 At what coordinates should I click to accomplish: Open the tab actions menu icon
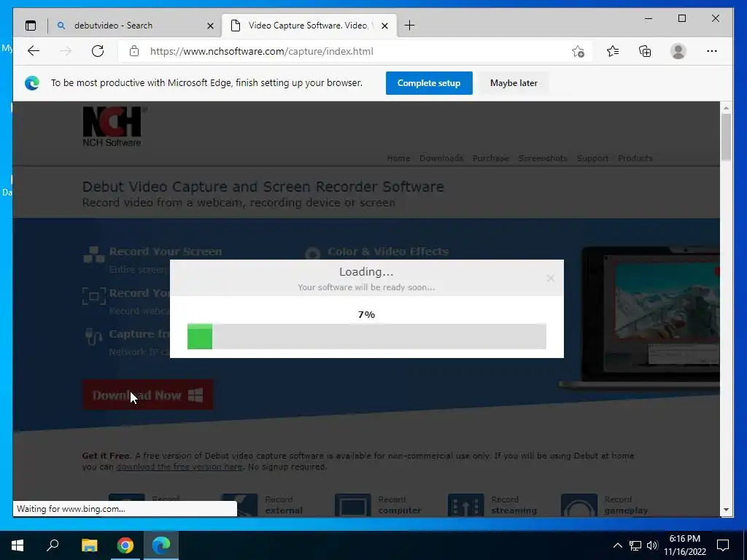[x=31, y=26]
